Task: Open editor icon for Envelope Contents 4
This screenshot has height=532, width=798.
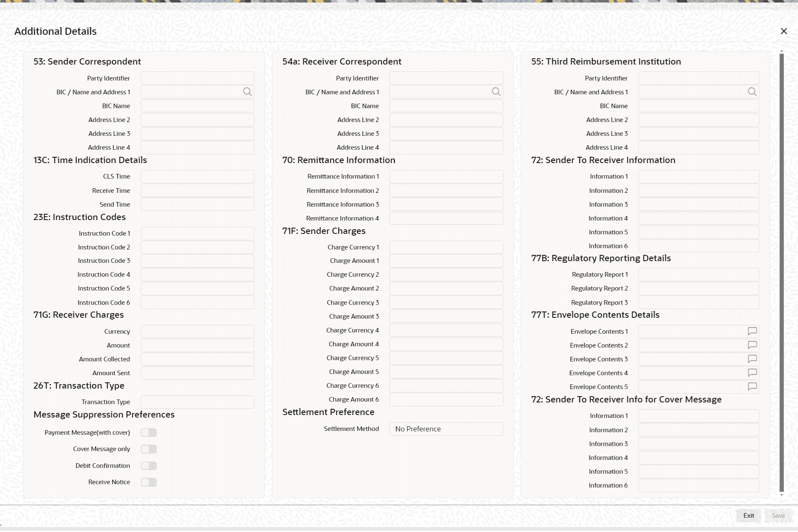Action: tap(752, 373)
